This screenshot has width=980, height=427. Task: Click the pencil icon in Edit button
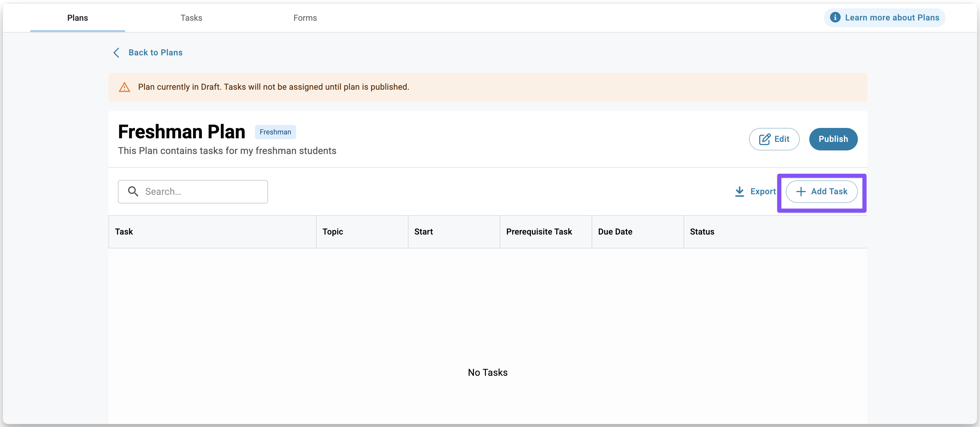point(764,139)
